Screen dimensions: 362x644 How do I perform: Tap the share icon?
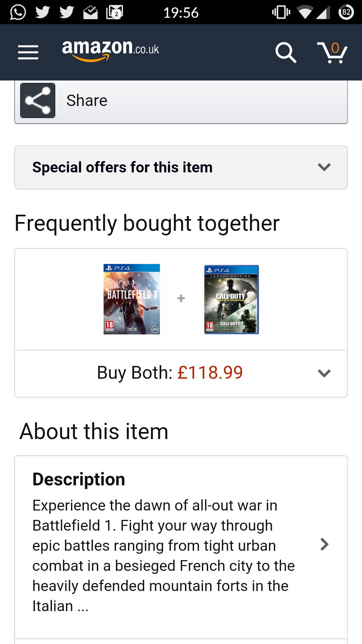tap(38, 101)
